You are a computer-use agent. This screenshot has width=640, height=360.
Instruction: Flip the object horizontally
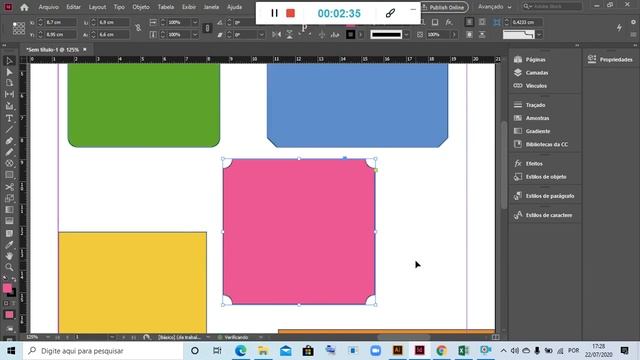(276, 35)
